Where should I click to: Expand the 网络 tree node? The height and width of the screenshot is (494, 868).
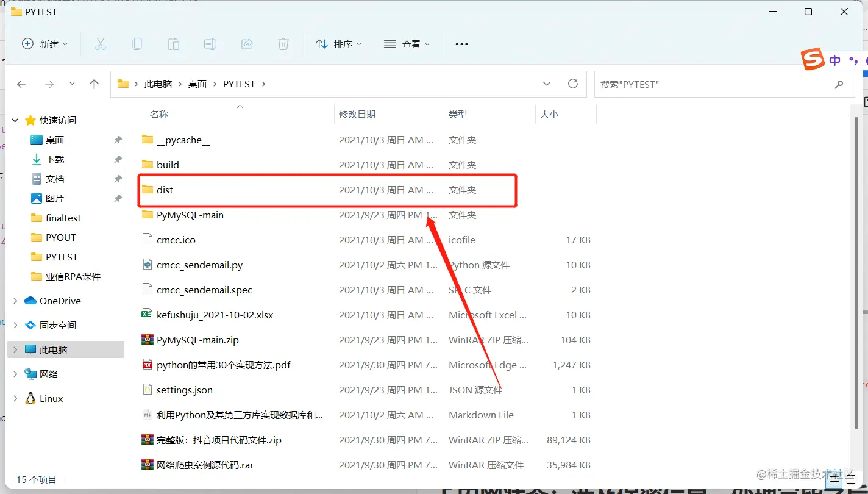tap(15, 374)
